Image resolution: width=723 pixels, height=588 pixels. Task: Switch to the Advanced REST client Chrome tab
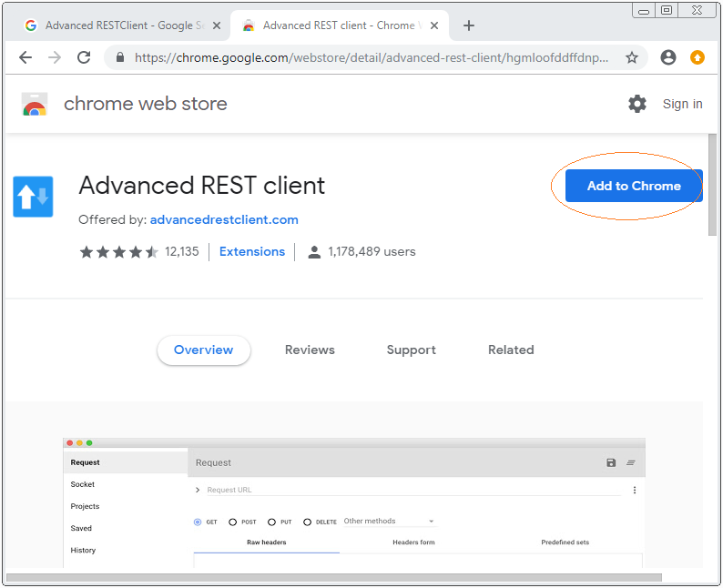pos(341,25)
